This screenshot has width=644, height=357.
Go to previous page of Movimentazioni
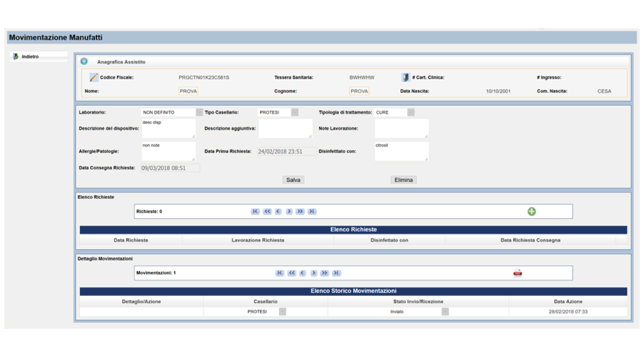[x=303, y=273]
